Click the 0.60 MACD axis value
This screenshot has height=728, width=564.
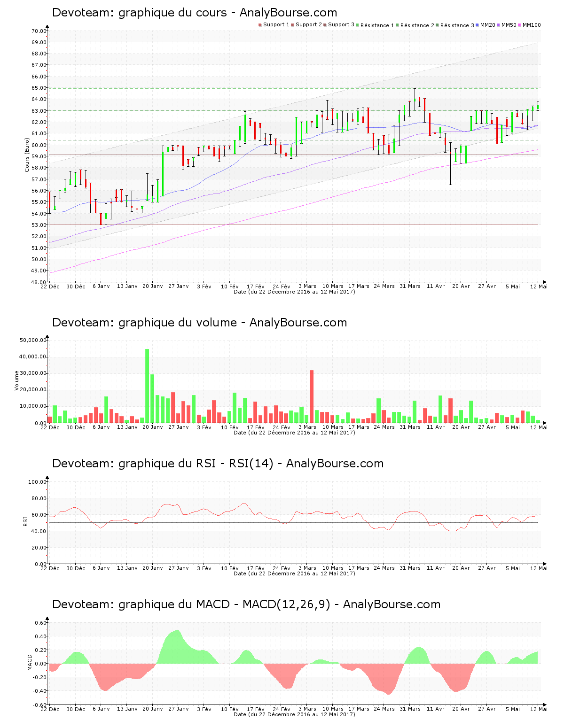click(x=41, y=623)
